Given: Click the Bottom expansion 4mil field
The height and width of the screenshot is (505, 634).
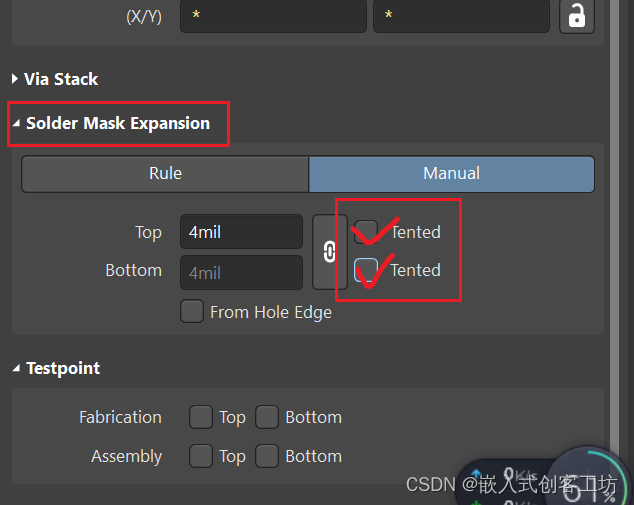Looking at the screenshot, I should (x=241, y=272).
